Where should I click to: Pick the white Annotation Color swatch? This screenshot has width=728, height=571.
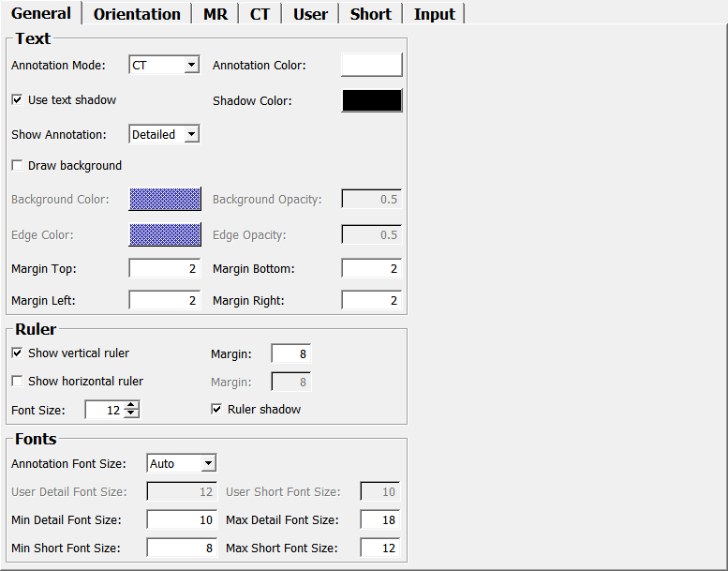(x=371, y=65)
